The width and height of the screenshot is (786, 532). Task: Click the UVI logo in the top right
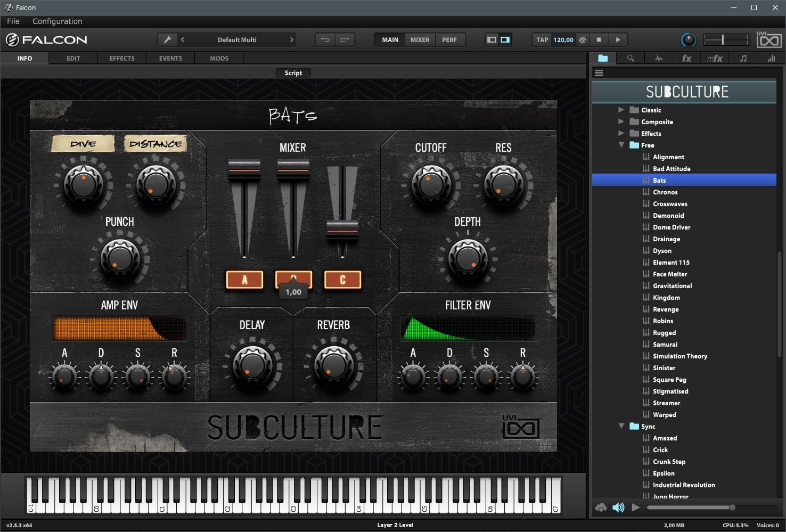768,40
